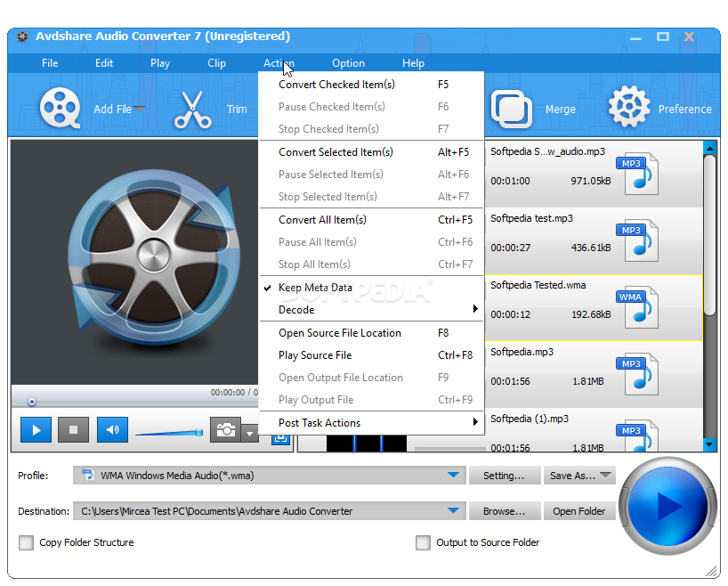This screenshot has height=586, width=728.
Task: Adjust the volume slider handle
Action: 199,433
